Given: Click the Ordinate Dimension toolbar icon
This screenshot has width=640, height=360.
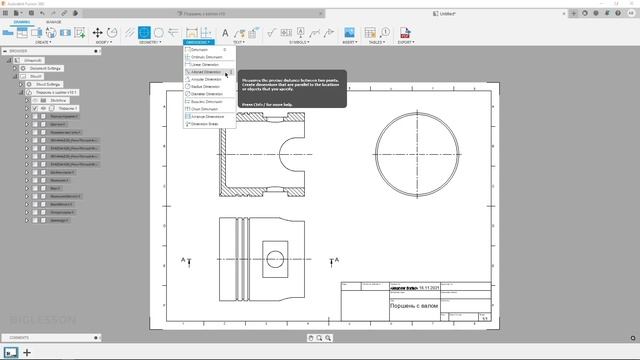Looking at the screenshot, I should (206, 33).
